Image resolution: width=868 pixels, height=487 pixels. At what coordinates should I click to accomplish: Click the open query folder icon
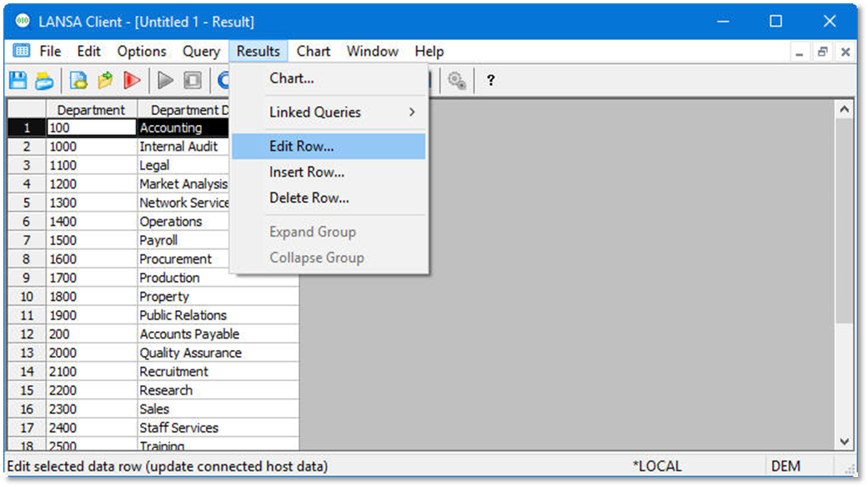pos(105,80)
